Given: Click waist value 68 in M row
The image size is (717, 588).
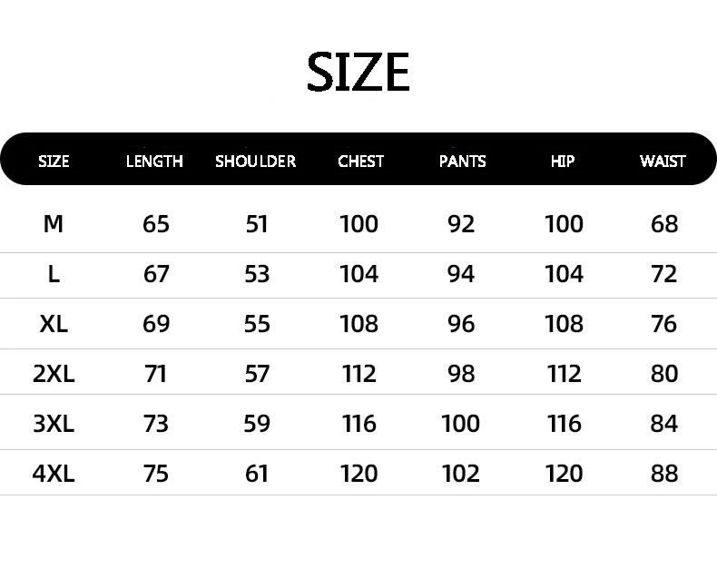Looking at the screenshot, I should coord(664,223).
